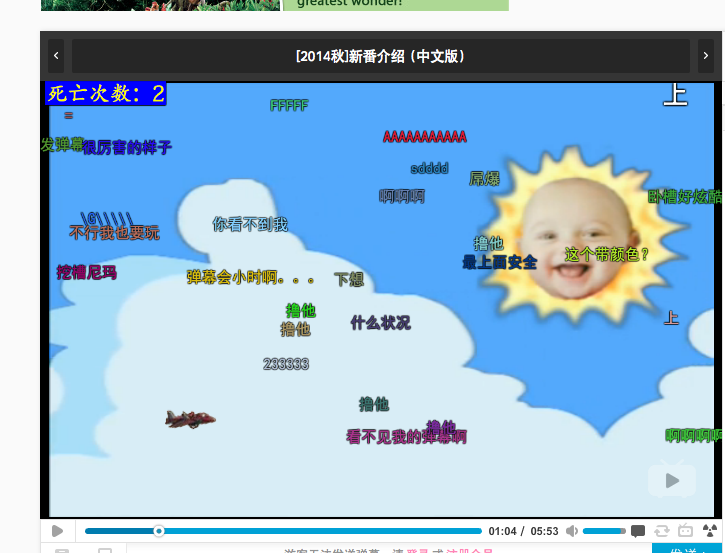Click the current time 01:04
The width and height of the screenshot is (725, 553).
pyautogui.click(x=502, y=531)
